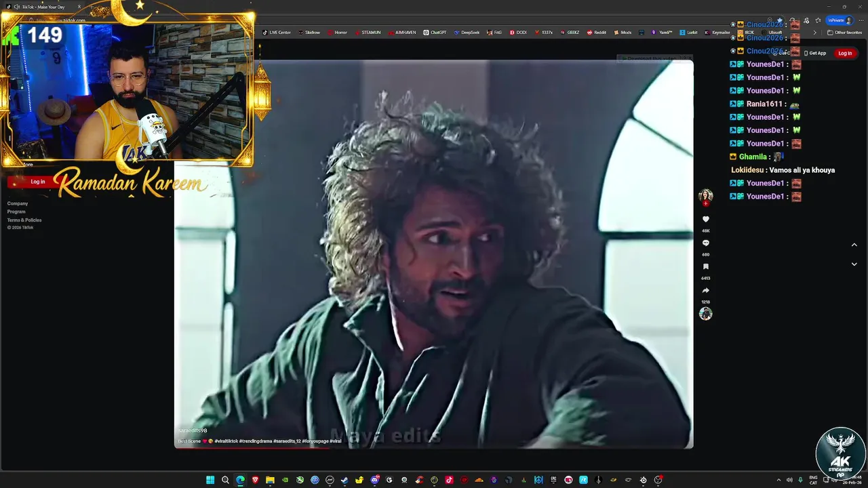Open the 1337x bookmark

pos(543,32)
